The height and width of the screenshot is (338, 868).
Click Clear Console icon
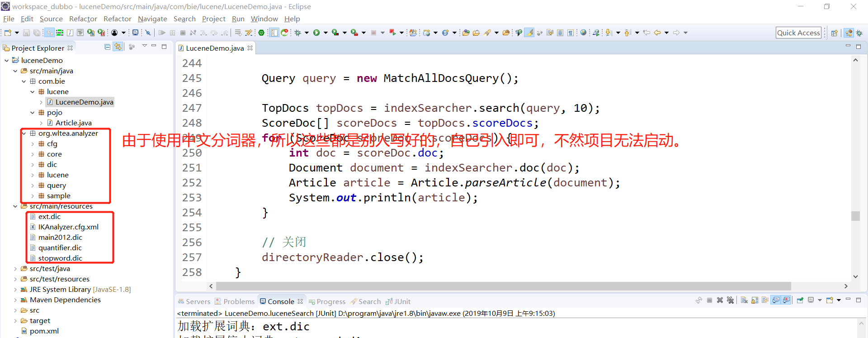(x=744, y=300)
